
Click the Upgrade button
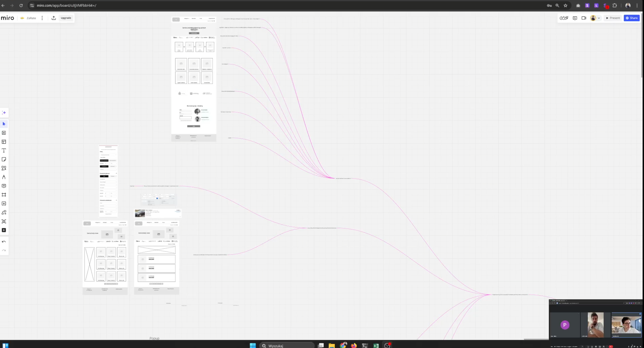click(x=66, y=18)
